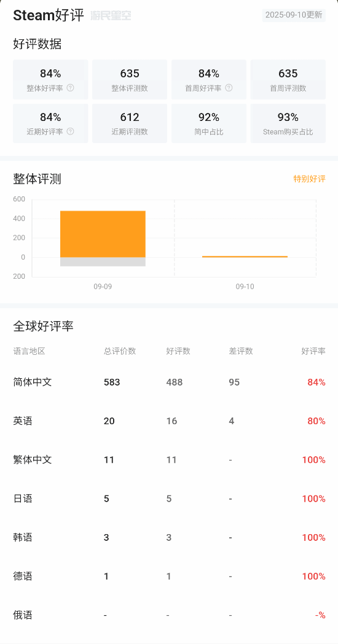Click the 95 negative reviews cell
338x644 pixels.
click(234, 382)
